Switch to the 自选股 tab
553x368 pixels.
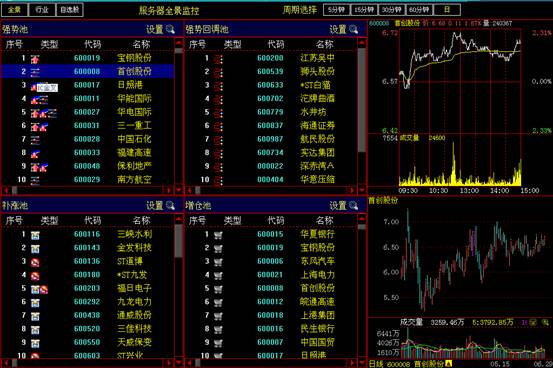pos(70,10)
